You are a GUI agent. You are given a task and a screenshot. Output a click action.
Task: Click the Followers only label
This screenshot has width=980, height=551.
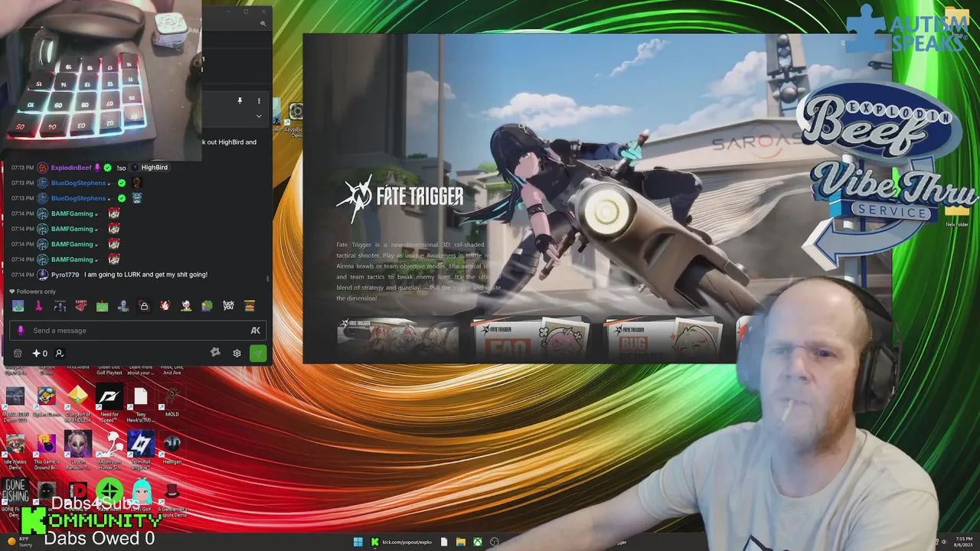click(36, 292)
